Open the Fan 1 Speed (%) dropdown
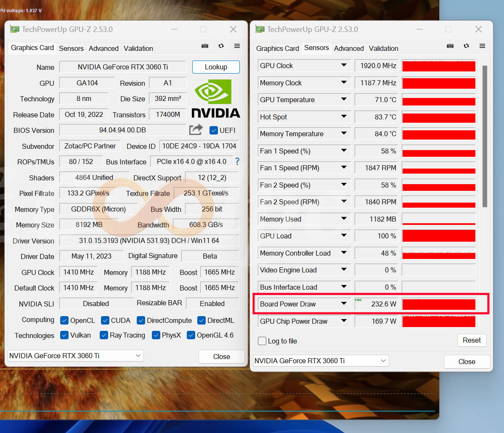 point(344,150)
